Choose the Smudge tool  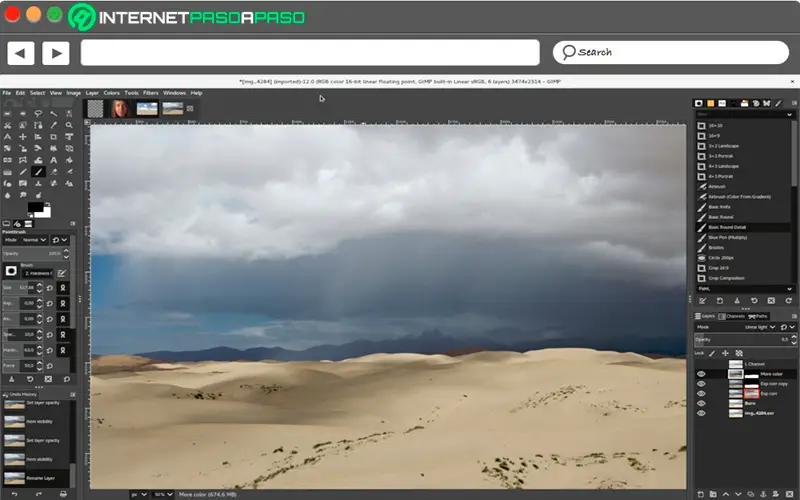tap(22, 195)
